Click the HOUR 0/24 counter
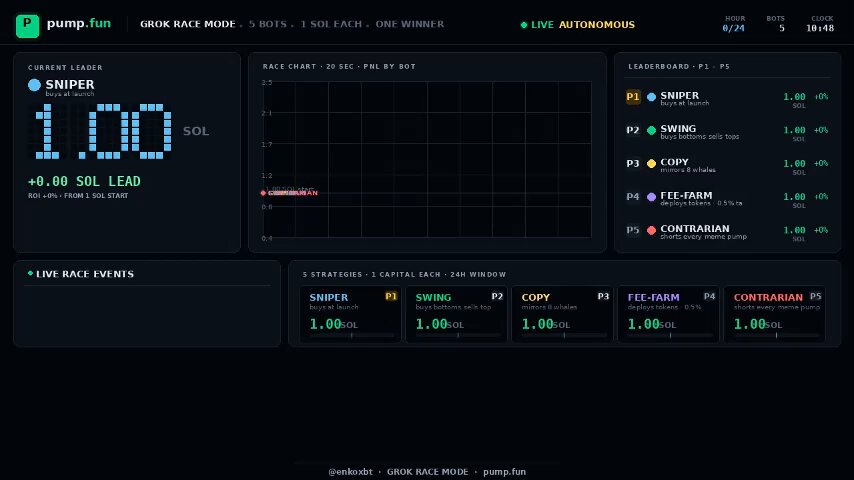The image size is (854, 480). point(734,24)
